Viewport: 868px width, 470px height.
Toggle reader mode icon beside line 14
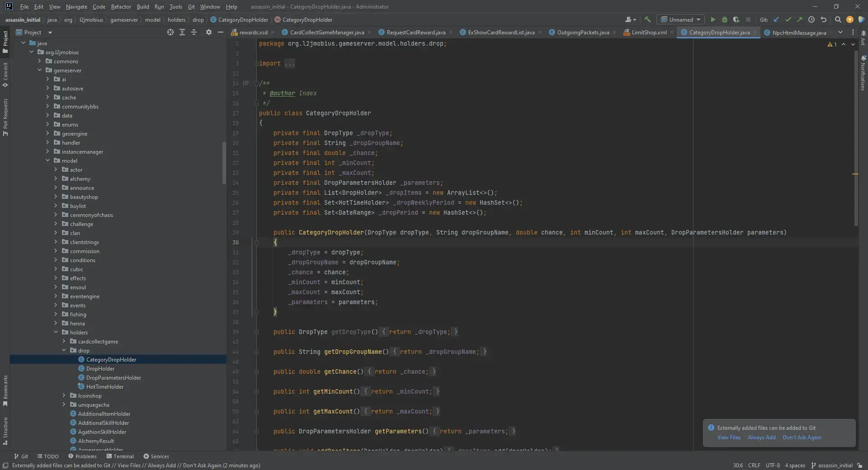(246, 83)
